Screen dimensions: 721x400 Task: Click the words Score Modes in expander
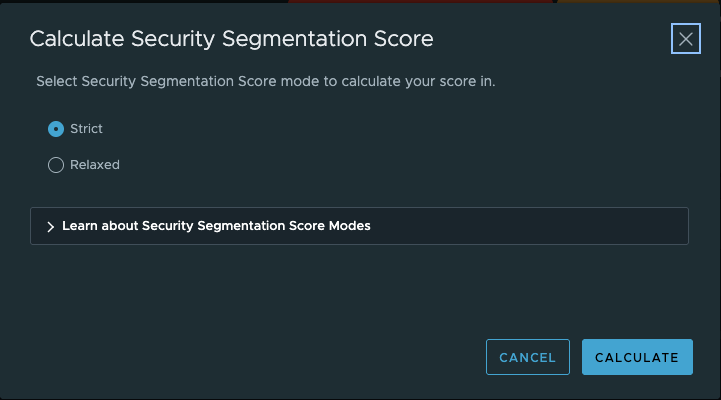click(x=334, y=226)
